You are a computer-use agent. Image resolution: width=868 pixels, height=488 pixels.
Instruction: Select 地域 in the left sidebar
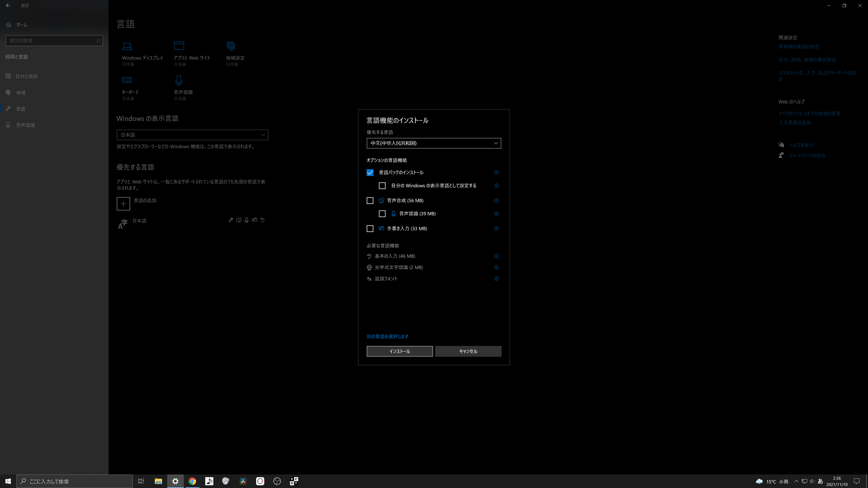tap(21, 93)
